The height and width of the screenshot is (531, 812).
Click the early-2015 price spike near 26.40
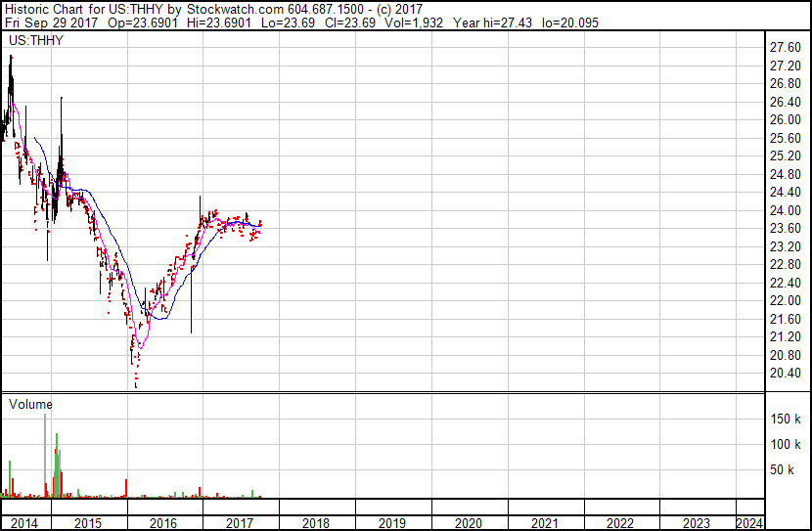(x=61, y=135)
